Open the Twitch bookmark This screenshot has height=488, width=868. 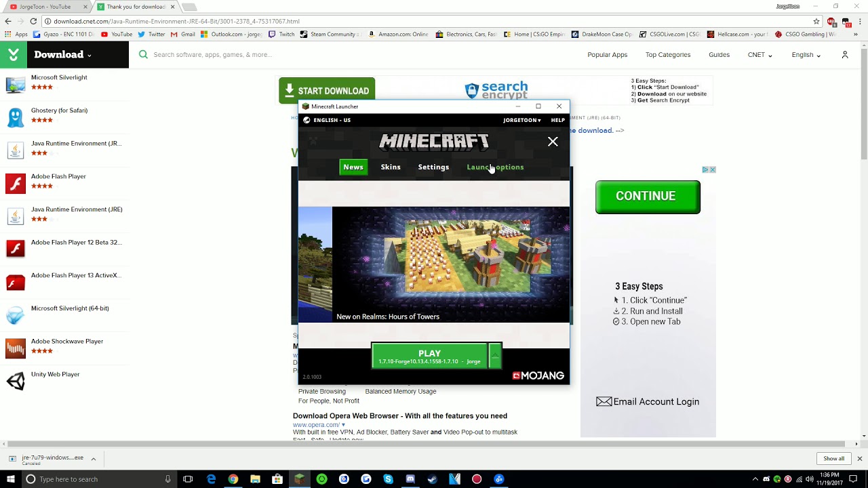point(281,34)
